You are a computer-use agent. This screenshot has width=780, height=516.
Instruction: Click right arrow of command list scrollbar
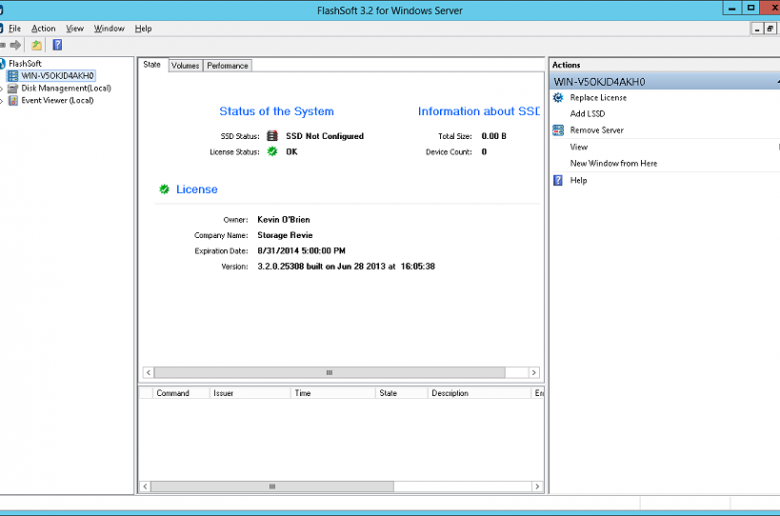(537, 487)
